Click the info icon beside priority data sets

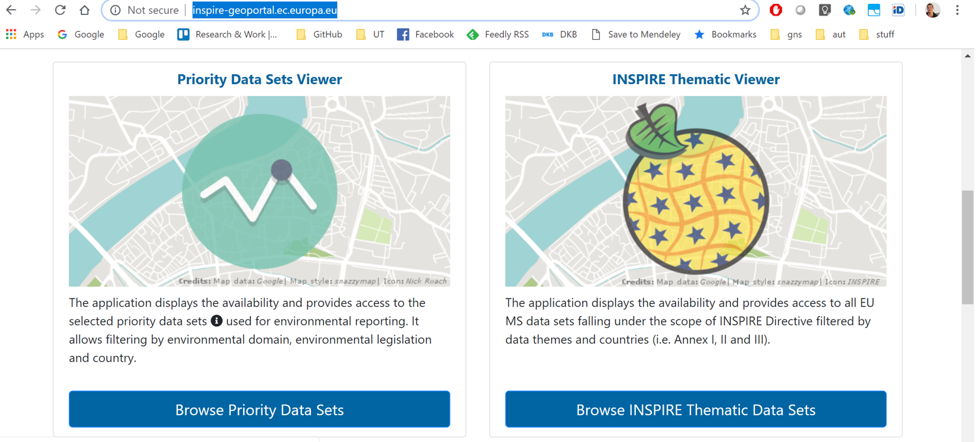pyautogui.click(x=216, y=321)
